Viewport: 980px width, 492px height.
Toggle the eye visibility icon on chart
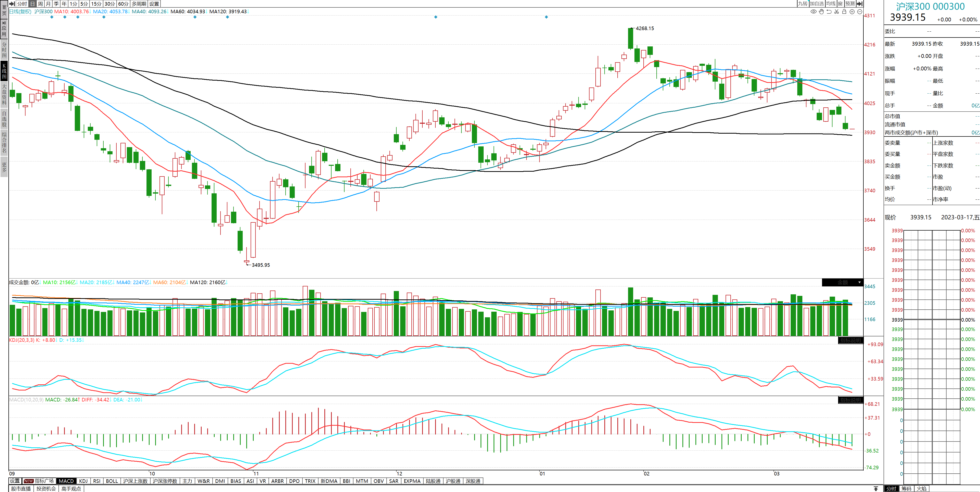point(813,12)
